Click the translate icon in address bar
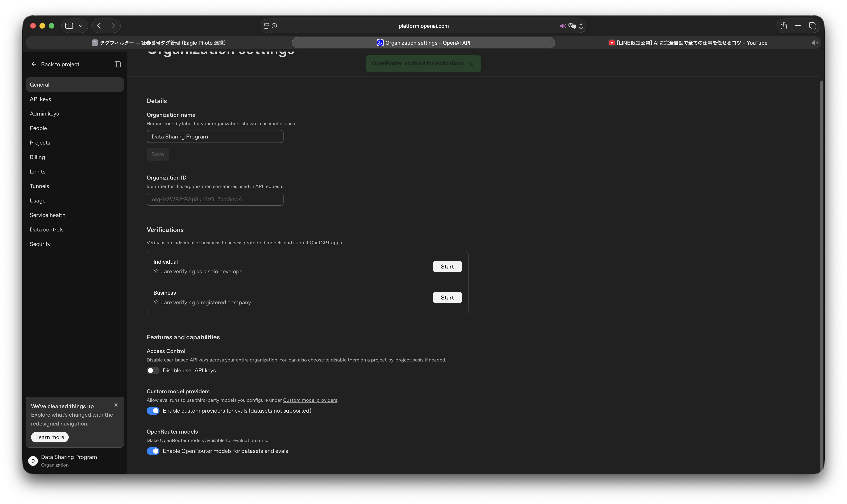 572,26
